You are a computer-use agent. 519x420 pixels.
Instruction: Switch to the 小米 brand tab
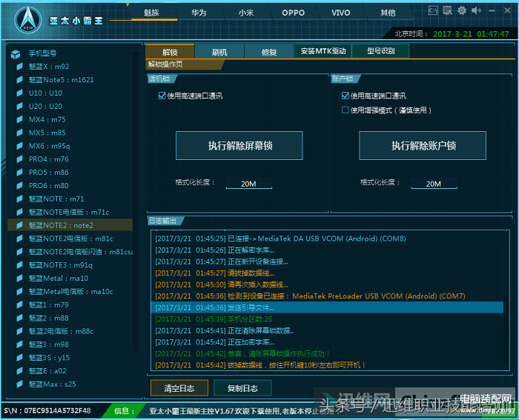(x=246, y=13)
